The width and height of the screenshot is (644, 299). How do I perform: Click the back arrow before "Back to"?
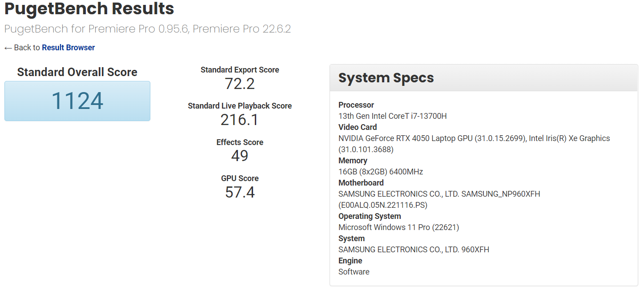pyautogui.click(x=8, y=48)
